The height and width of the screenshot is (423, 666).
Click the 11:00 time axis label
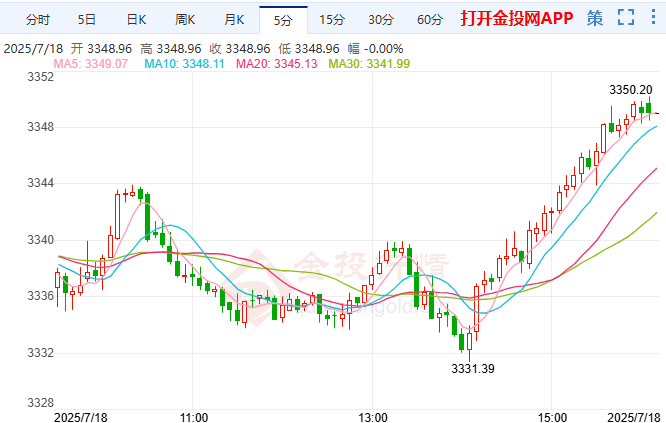click(x=194, y=417)
